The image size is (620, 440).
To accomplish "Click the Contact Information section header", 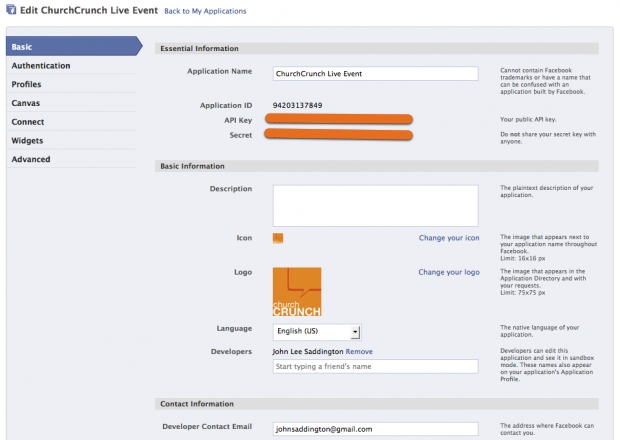I will coord(377,404).
